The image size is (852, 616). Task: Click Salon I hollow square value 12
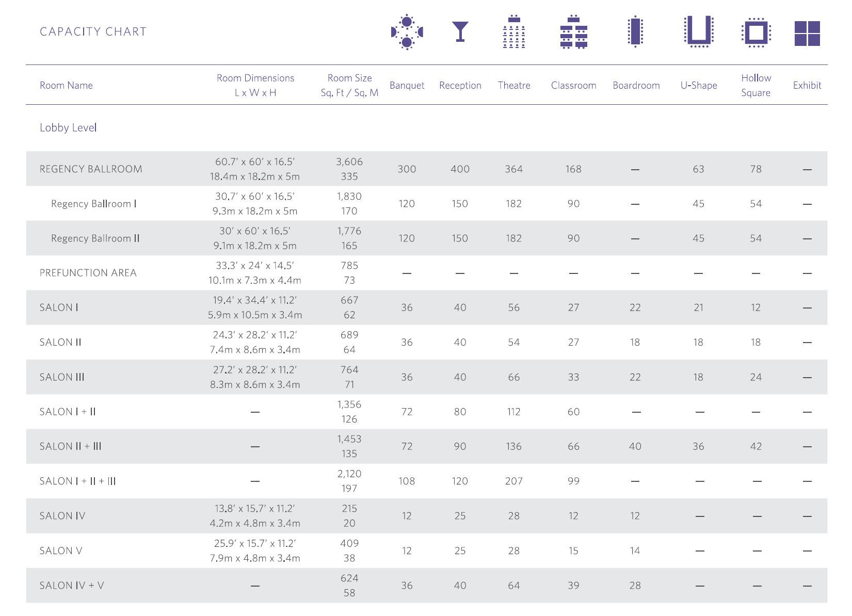tap(756, 307)
